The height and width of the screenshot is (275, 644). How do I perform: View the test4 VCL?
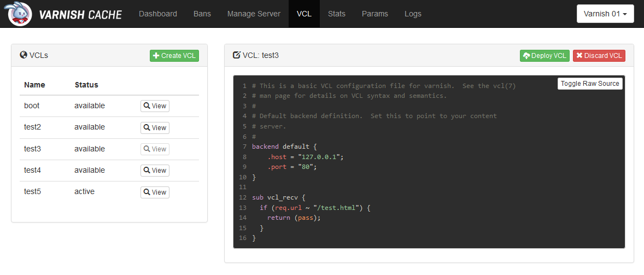pyautogui.click(x=155, y=171)
